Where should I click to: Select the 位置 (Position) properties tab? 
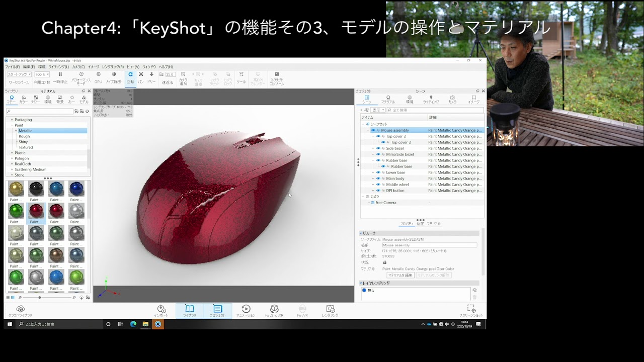click(420, 224)
